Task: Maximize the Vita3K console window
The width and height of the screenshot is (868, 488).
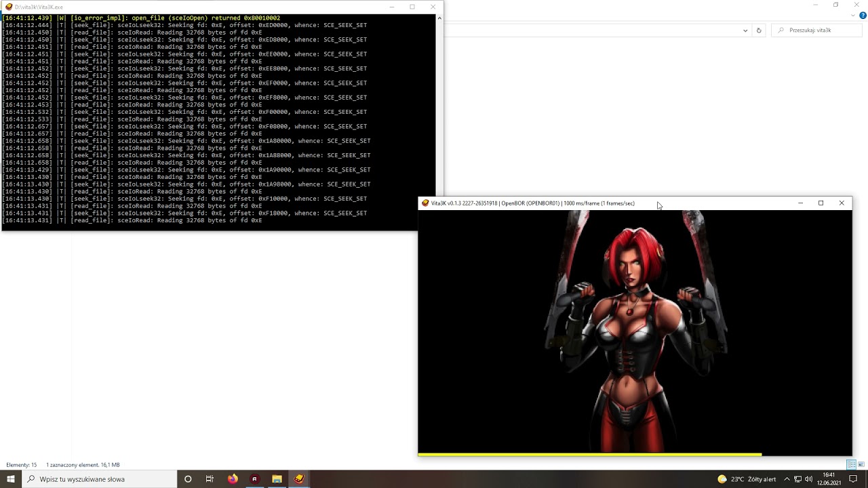Action: pyautogui.click(x=412, y=7)
